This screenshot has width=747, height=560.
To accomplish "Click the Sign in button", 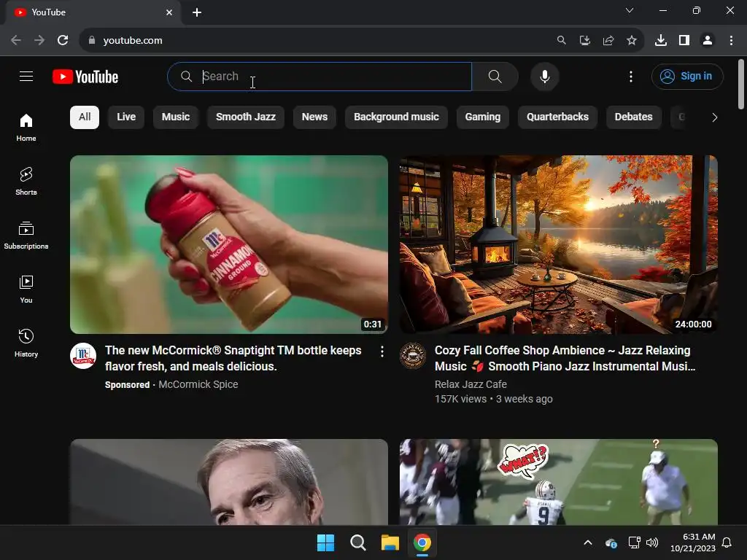I will pyautogui.click(x=687, y=76).
